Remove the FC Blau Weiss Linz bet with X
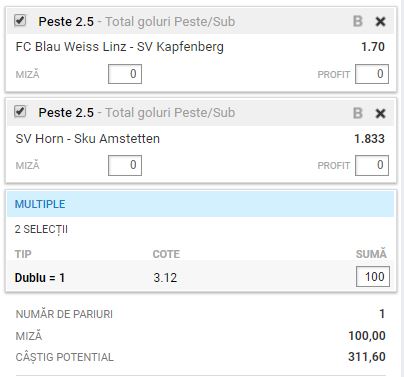Viewport: 404px width, 377px height. pyautogui.click(x=380, y=22)
